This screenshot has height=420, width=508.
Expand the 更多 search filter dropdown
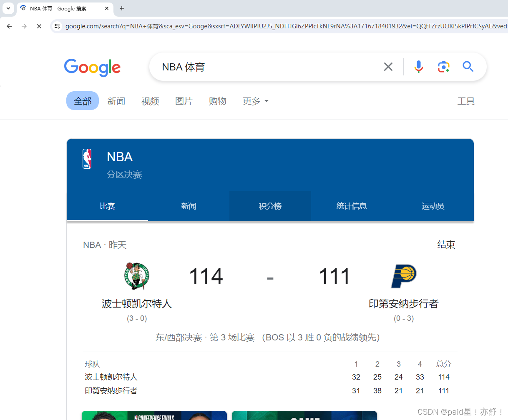tap(255, 101)
